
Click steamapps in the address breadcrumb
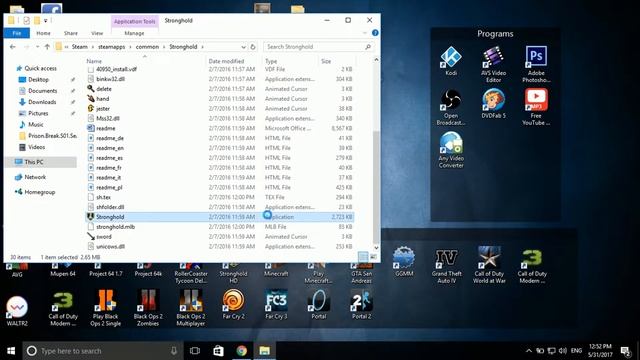coord(111,47)
